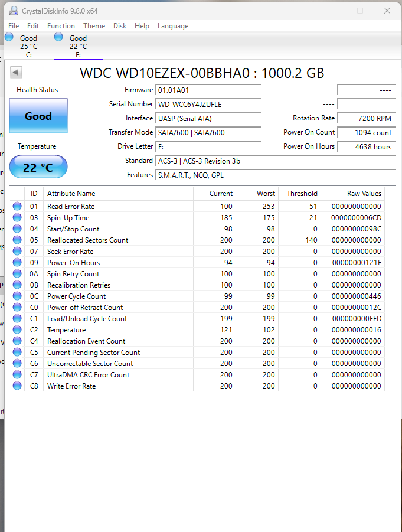The height and width of the screenshot is (532, 402).
Task: Click status orb for Spin-Up Time
Action: point(17,217)
